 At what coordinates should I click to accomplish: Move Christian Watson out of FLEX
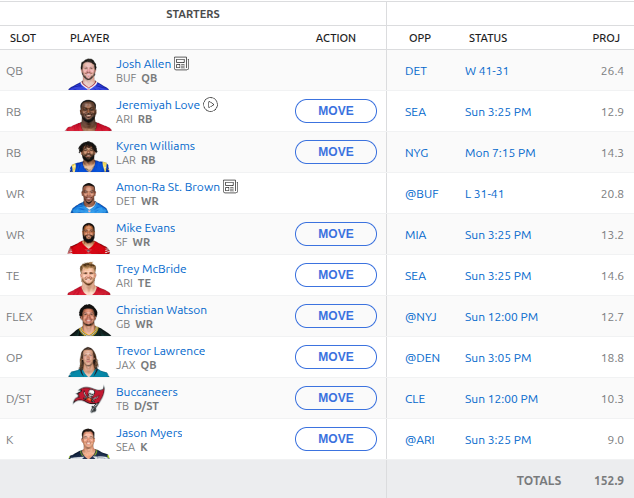click(336, 316)
